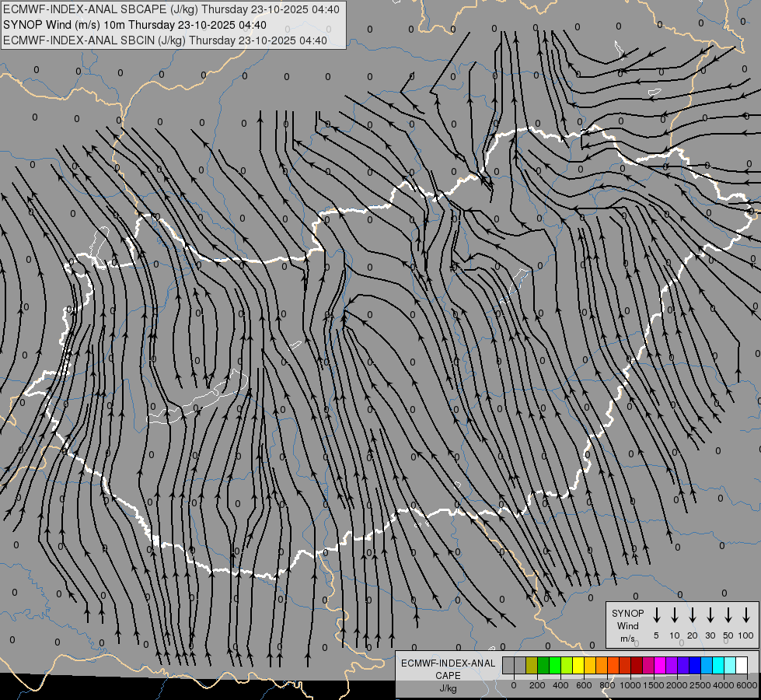Click the ECMWF-INDEX-ANAL CAPE legend label
761x700 pixels.
pos(448,669)
